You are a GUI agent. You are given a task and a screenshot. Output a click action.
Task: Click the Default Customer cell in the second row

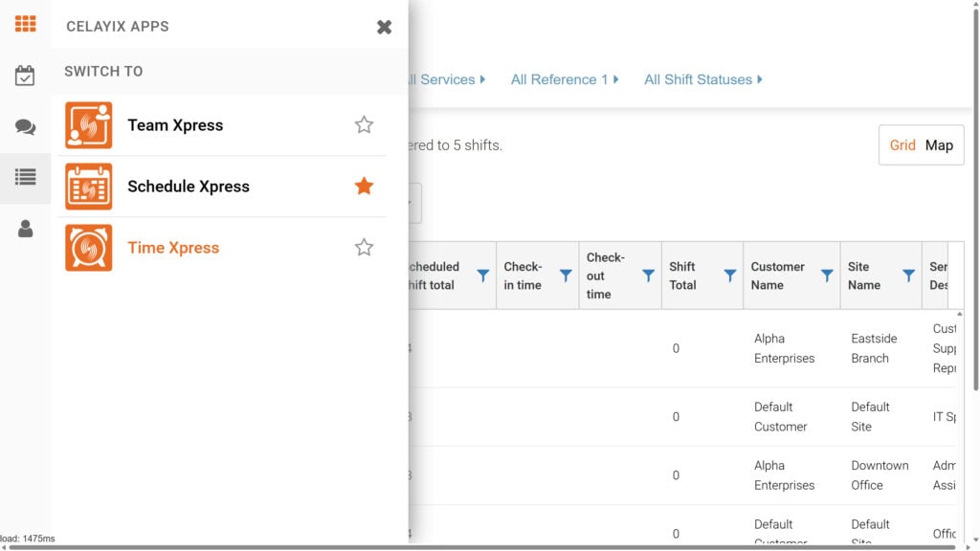(x=780, y=417)
